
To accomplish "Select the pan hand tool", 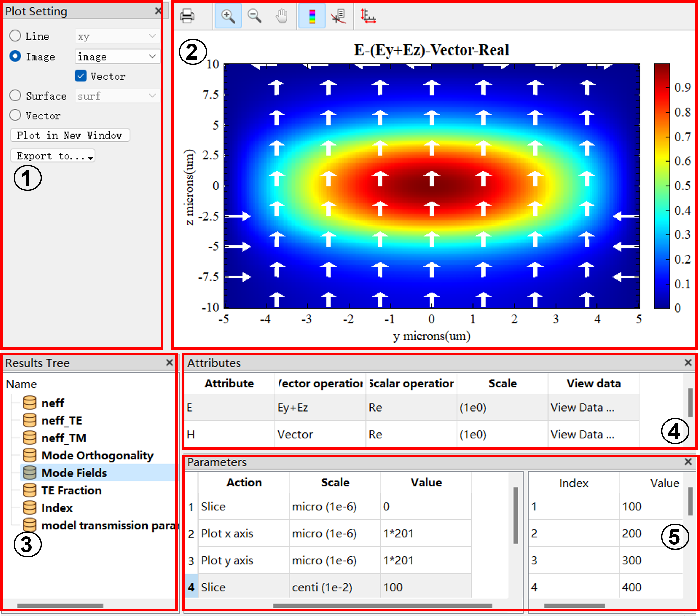I will coord(282,16).
